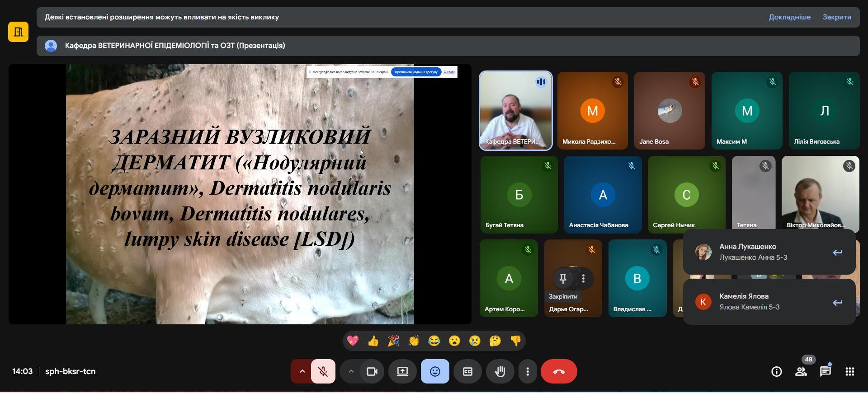Select Владислав participant tile
This screenshot has width=868, height=393.
pos(637,278)
